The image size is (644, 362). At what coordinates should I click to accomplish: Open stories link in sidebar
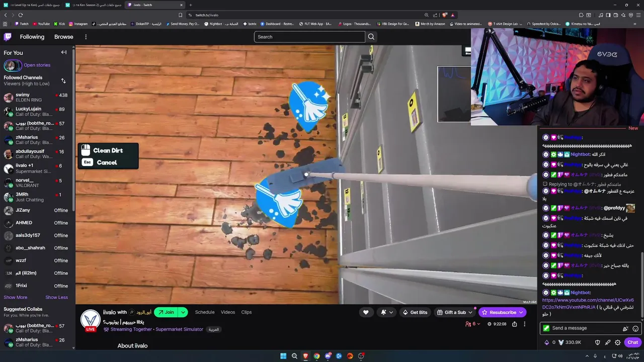(x=37, y=65)
